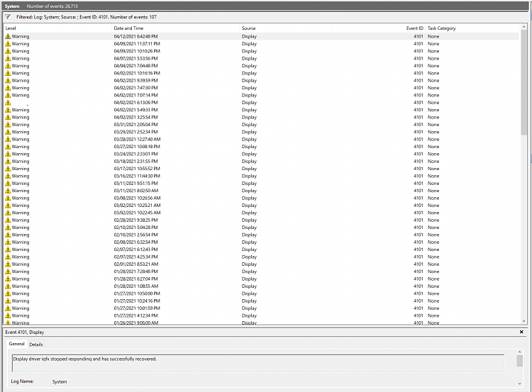Select the date '01/27/2021 10:24:16 PM'

[x=137, y=301]
